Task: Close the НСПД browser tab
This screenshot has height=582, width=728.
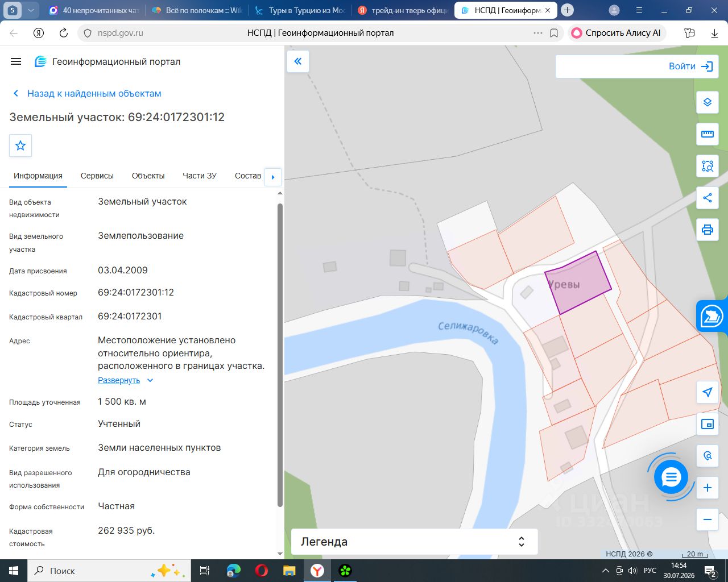Action: (x=548, y=10)
